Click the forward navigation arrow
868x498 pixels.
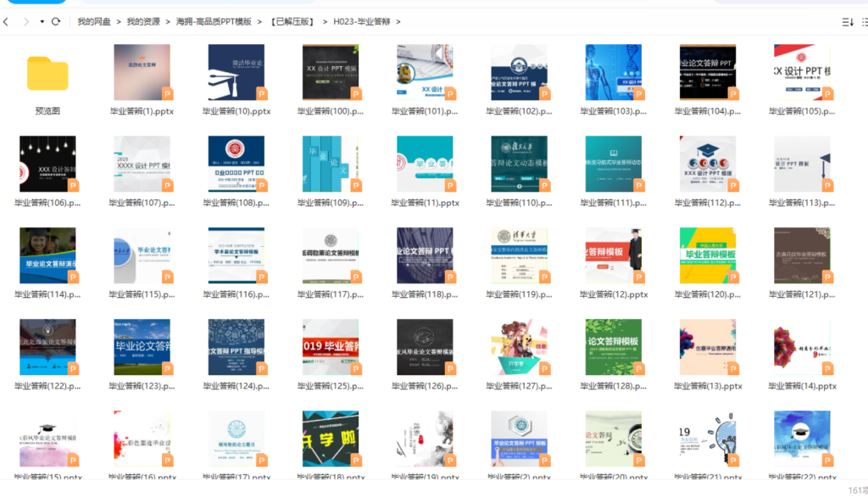(x=25, y=21)
